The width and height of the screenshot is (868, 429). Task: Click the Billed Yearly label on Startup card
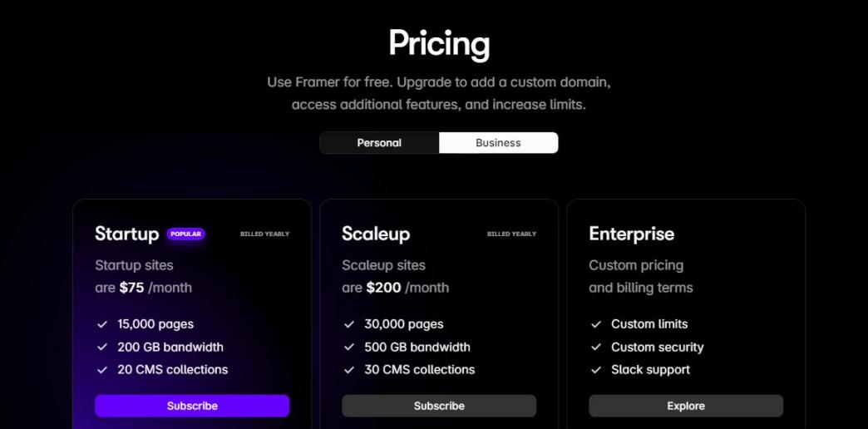coord(264,234)
